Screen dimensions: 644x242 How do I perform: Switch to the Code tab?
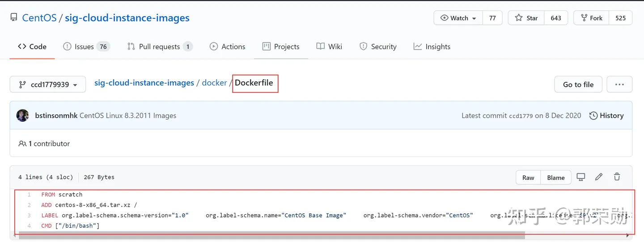click(x=32, y=47)
